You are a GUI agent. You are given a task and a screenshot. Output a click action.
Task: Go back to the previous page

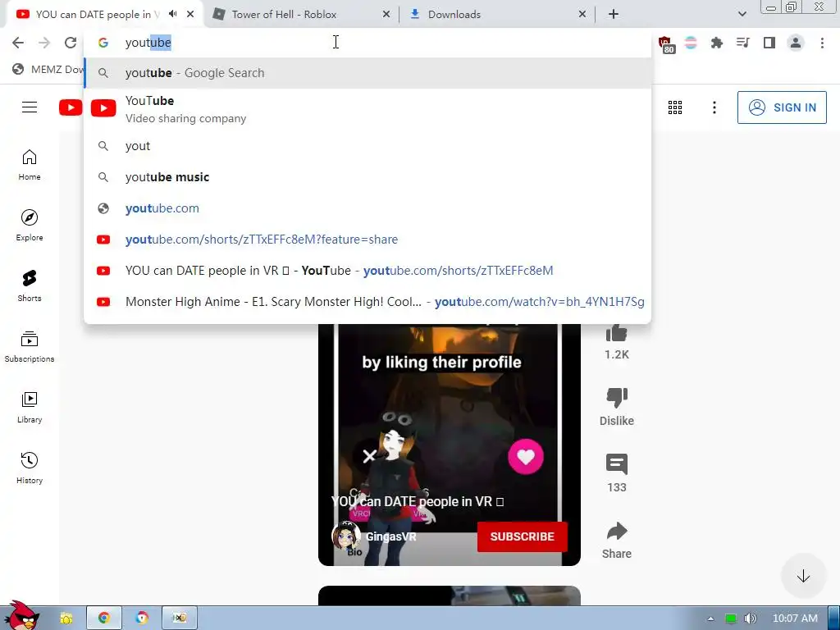(18, 43)
